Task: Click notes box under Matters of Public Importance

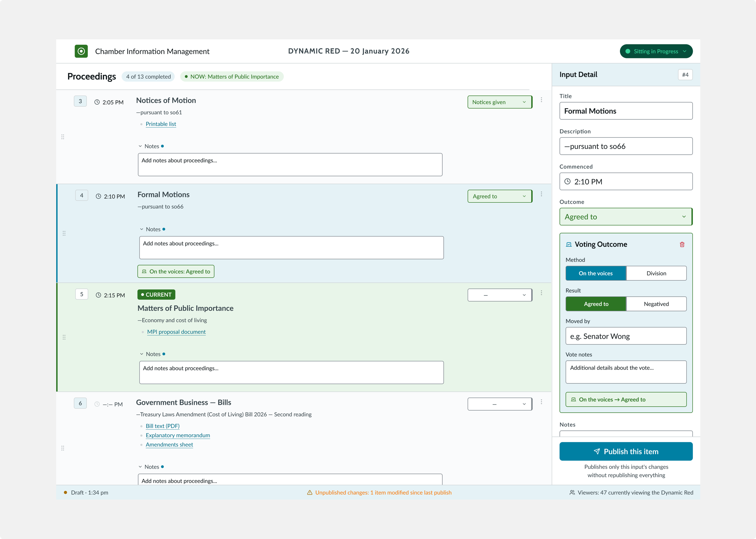Action: click(291, 373)
